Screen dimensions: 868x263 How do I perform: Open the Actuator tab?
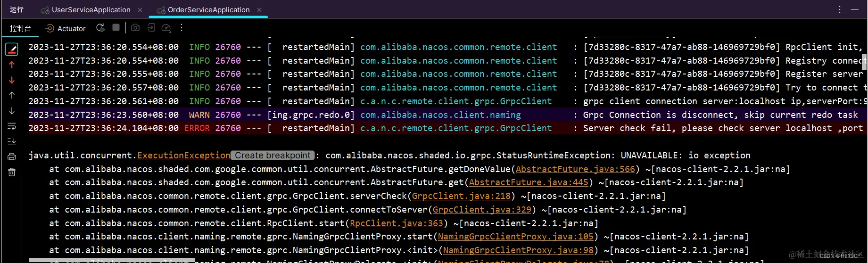pos(66,28)
